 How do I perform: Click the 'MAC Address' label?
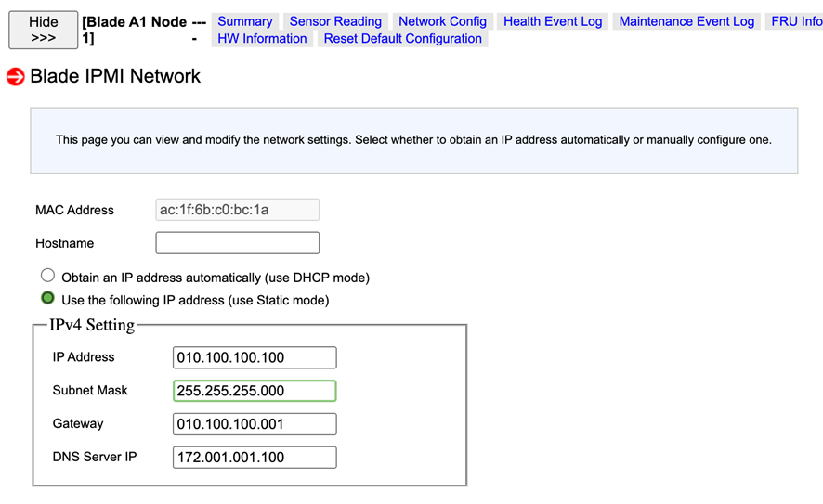click(74, 211)
